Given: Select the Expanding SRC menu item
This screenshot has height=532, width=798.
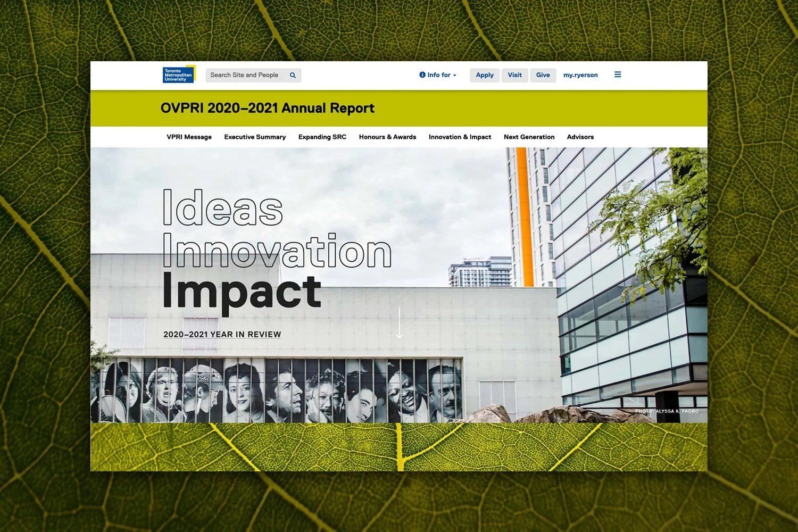Looking at the screenshot, I should [322, 137].
